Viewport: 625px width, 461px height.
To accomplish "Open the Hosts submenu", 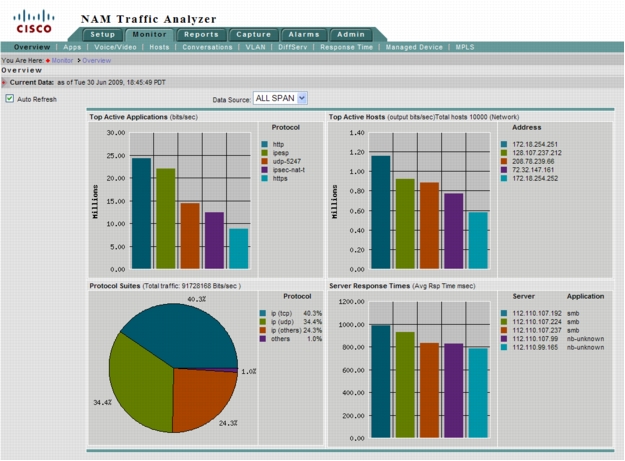I will (x=159, y=47).
